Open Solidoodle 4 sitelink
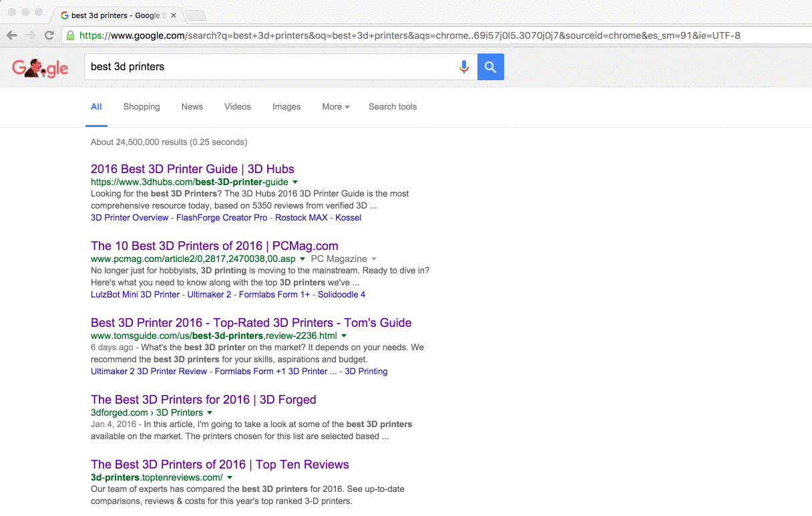Image resolution: width=812 pixels, height=516 pixels. [x=341, y=295]
